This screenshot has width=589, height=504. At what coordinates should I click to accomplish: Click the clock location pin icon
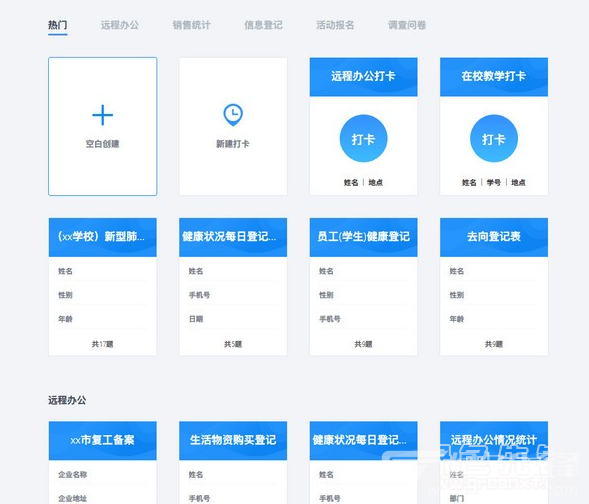point(233,115)
